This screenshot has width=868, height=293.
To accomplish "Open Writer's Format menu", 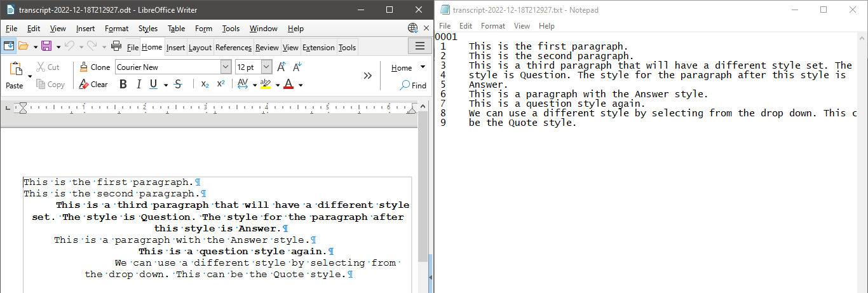I will 117,29.
